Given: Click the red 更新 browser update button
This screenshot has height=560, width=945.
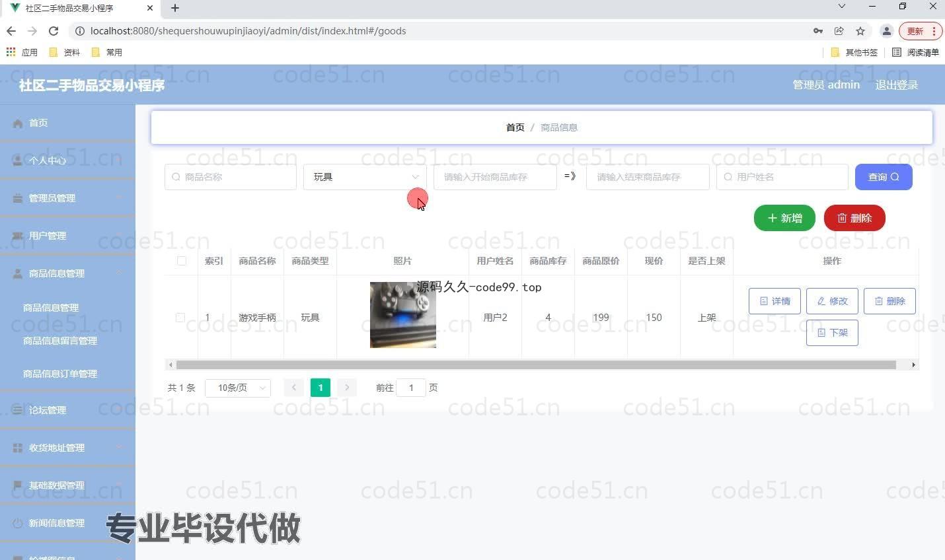Looking at the screenshot, I should [x=921, y=31].
